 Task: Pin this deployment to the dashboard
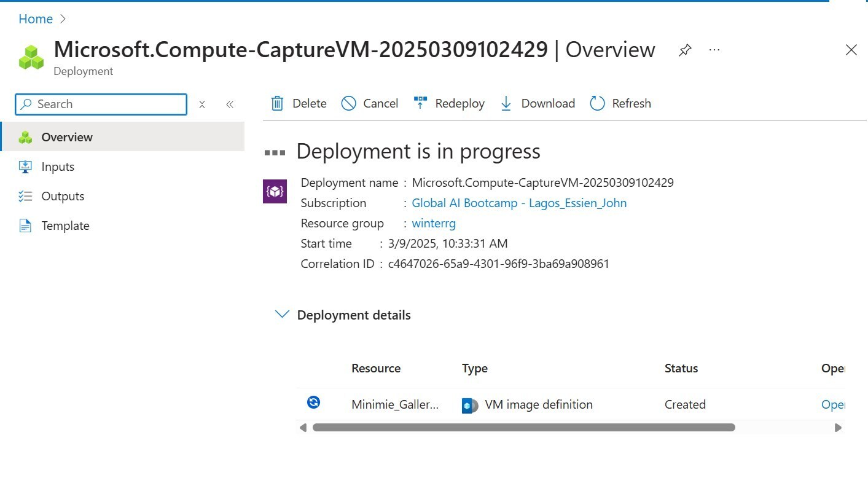[x=685, y=50]
